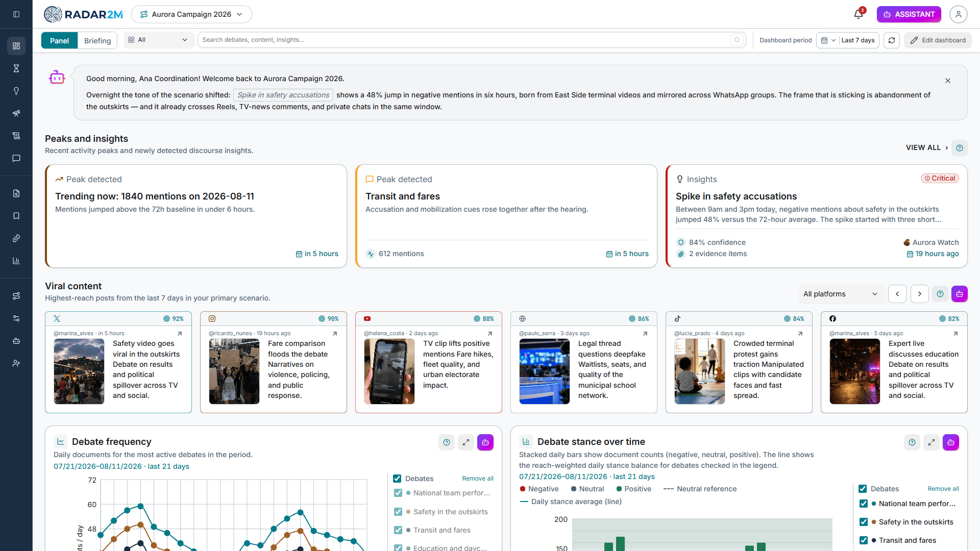Open the user profile avatar
Screen dimensions: 980x551
(958, 14)
